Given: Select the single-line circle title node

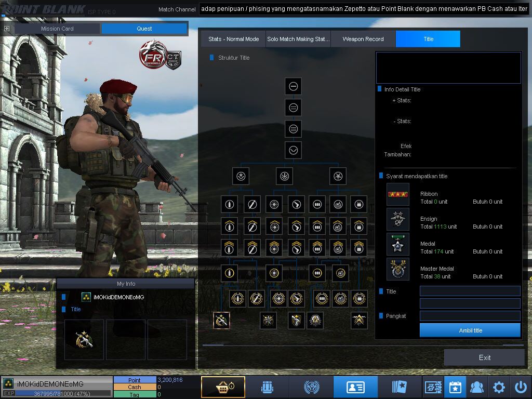Looking at the screenshot, I should click(x=293, y=87).
